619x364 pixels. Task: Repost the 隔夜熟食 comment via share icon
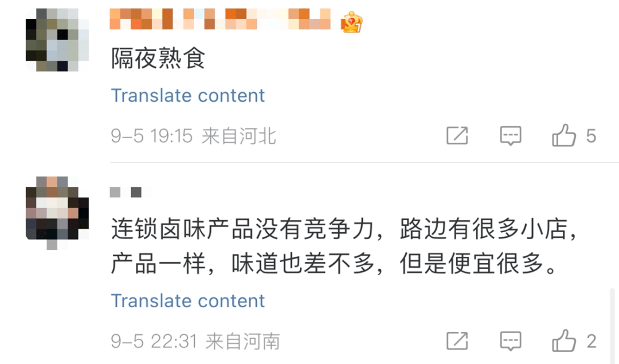(457, 136)
